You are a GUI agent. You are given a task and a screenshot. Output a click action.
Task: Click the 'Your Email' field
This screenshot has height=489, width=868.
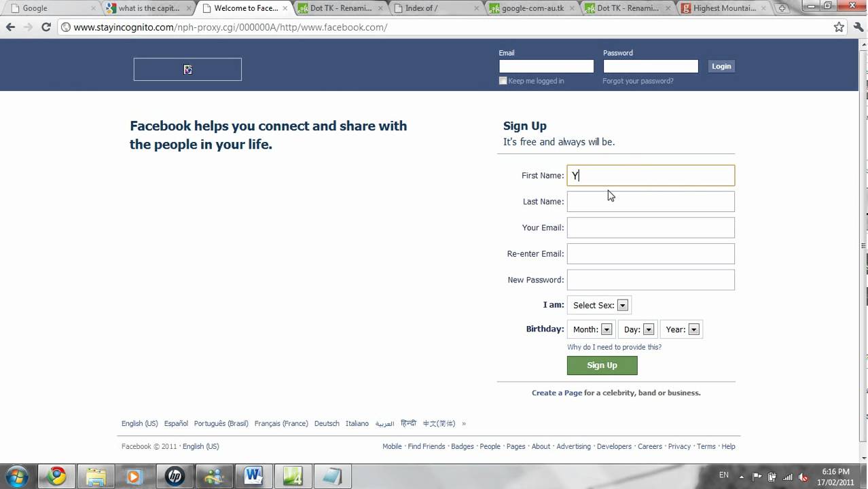tap(651, 228)
